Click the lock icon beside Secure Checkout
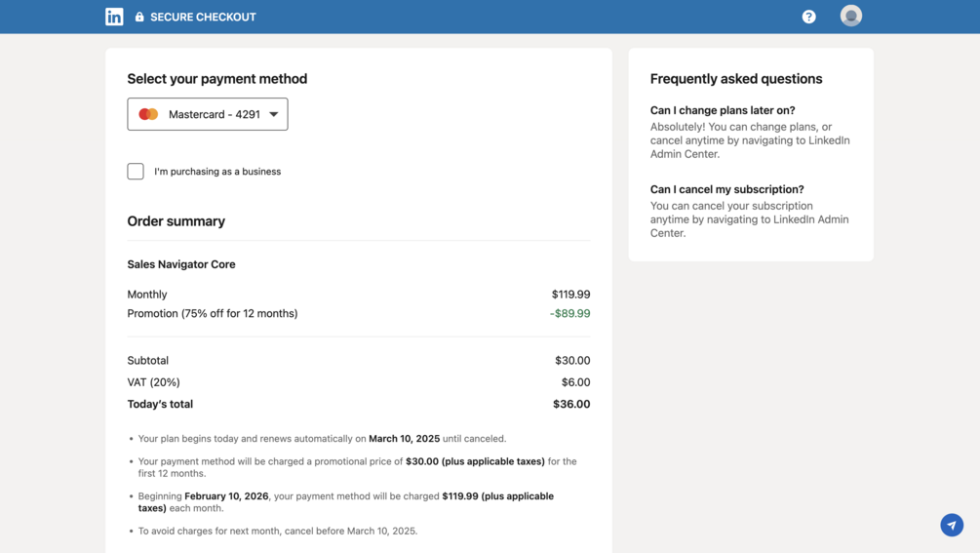The height and width of the screenshot is (553, 980). point(139,17)
